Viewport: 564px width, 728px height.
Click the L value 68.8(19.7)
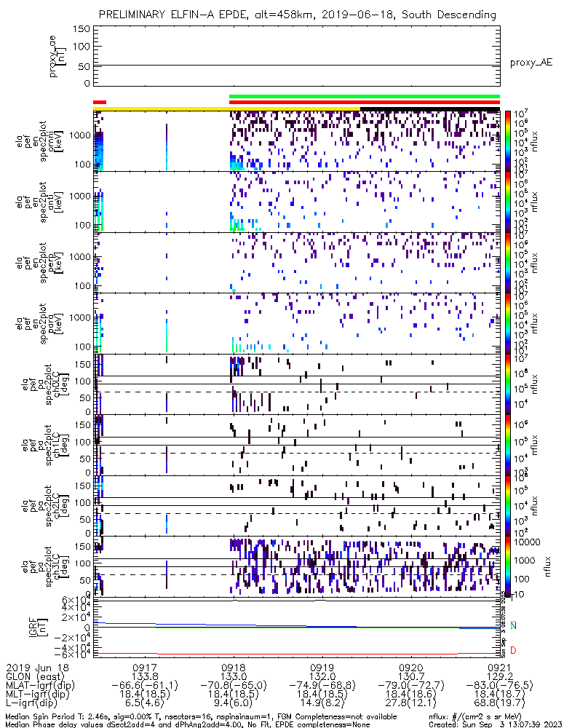coord(499,703)
